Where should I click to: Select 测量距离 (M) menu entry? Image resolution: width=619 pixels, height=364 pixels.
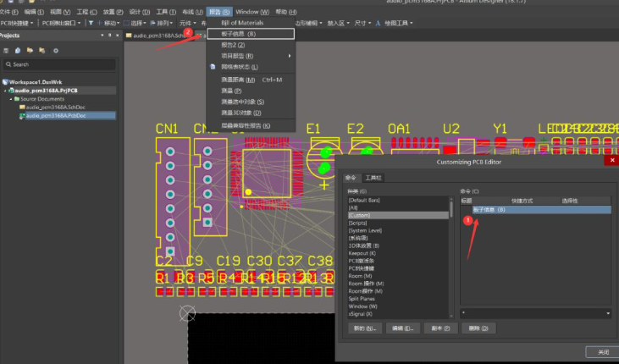pyautogui.click(x=251, y=80)
